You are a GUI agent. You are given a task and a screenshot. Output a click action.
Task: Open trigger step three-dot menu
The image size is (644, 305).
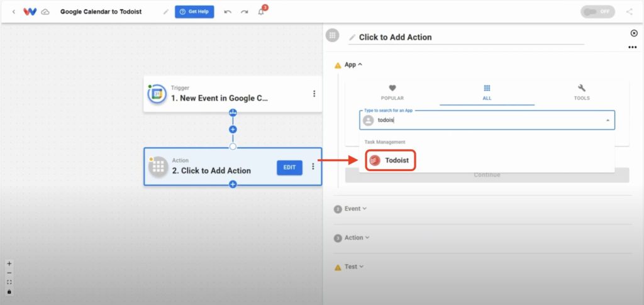point(314,94)
